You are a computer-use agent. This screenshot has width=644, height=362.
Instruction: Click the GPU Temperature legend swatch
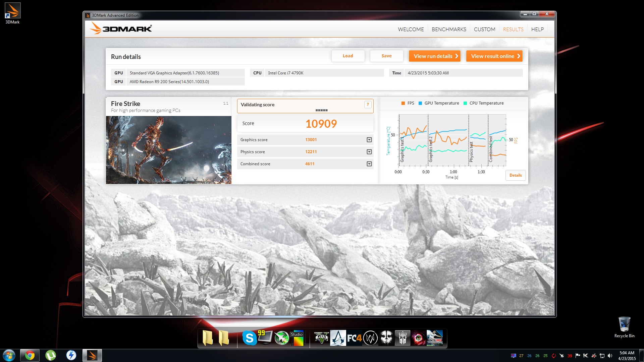point(420,103)
